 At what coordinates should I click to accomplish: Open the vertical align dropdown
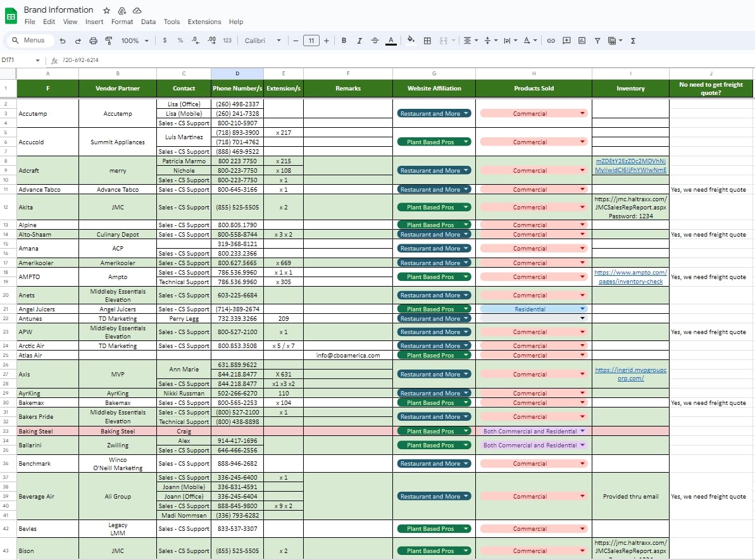490,41
